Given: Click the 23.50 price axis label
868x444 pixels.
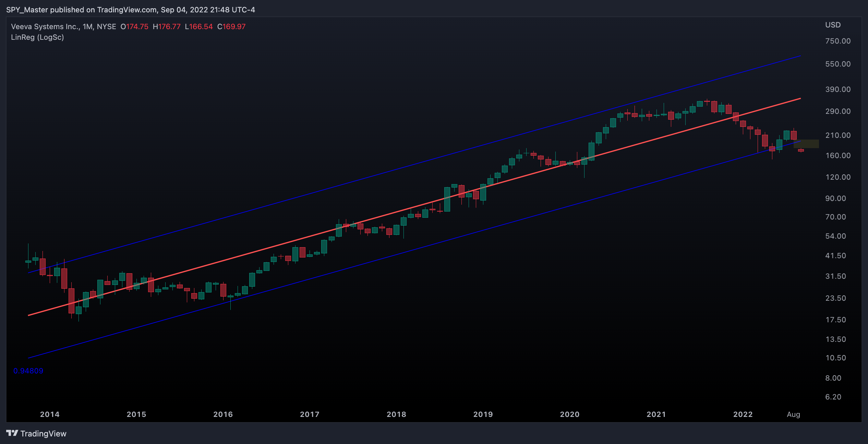Looking at the screenshot, I should (836, 298).
